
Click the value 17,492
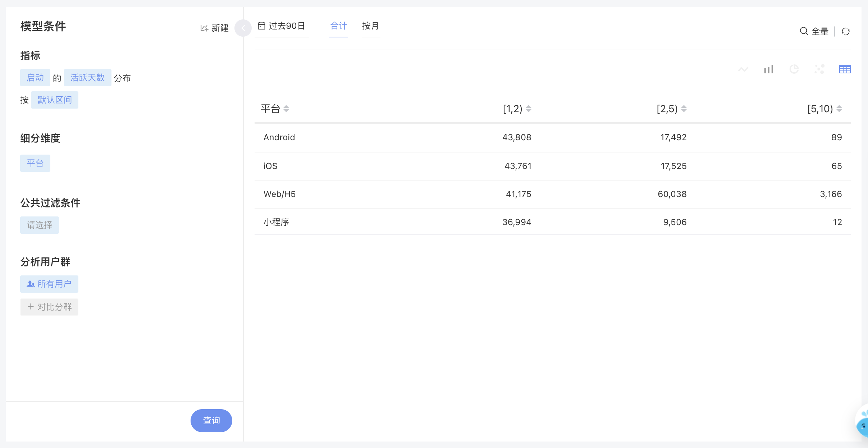[x=673, y=137]
